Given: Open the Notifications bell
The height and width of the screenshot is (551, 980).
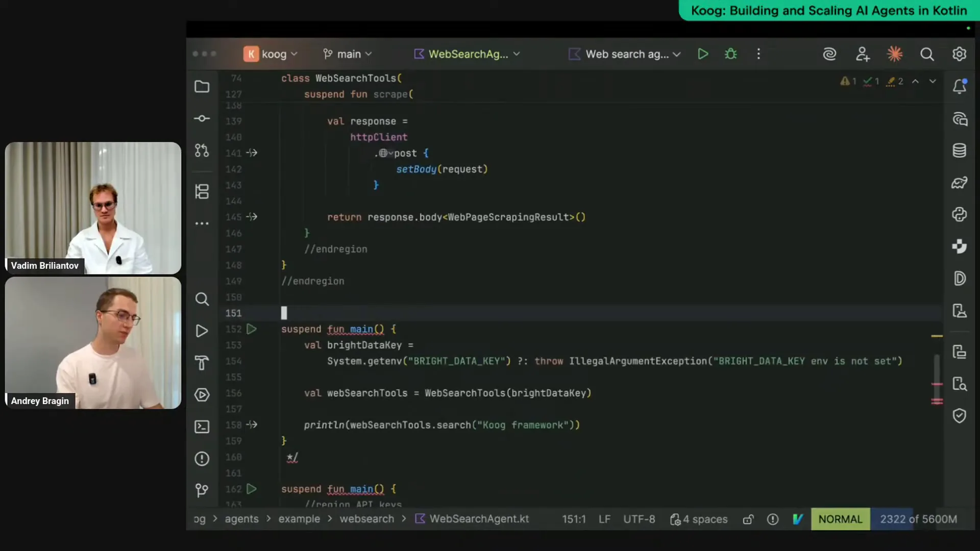Looking at the screenshot, I should tap(960, 86).
